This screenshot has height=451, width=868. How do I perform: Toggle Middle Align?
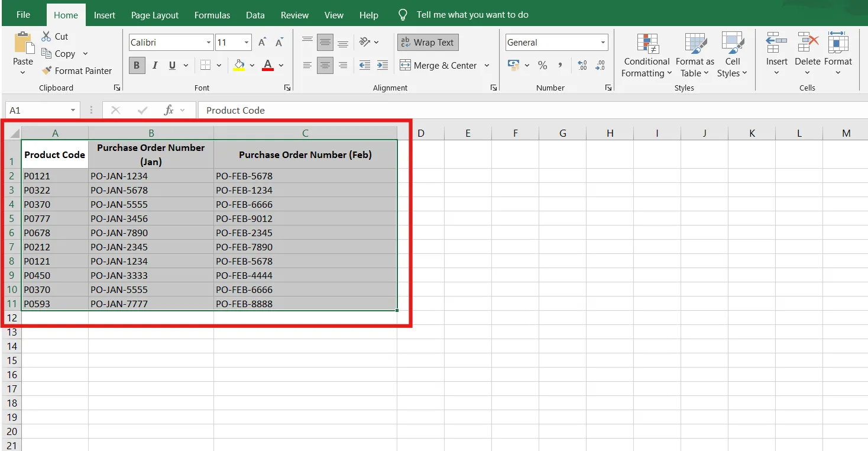click(325, 43)
